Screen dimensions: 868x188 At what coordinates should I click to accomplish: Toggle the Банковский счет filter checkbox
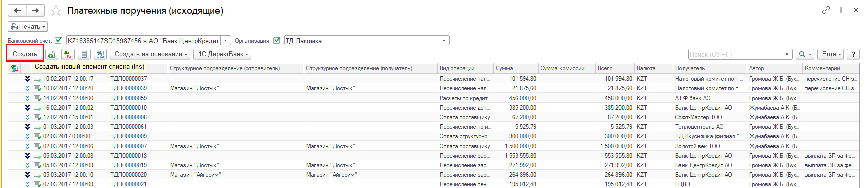(58, 40)
